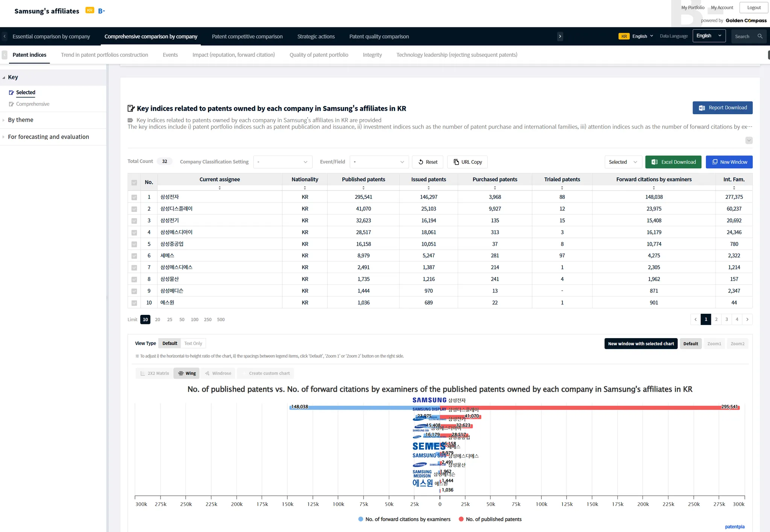Viewport: 770px width, 532px height.
Task: Expand the By theme sidebar section
Action: 21,120
